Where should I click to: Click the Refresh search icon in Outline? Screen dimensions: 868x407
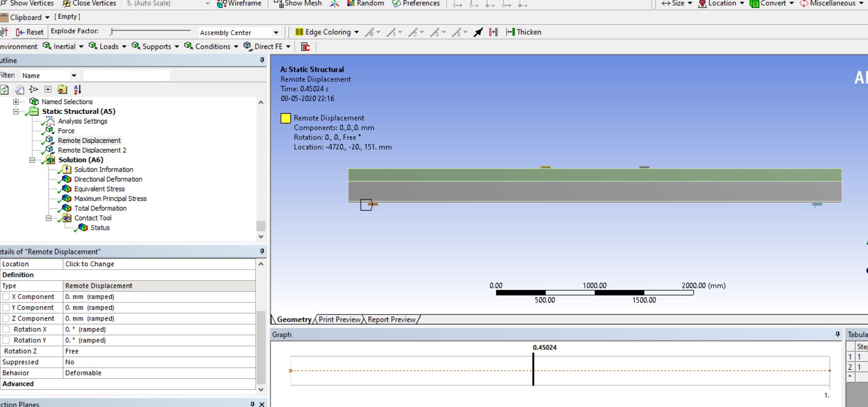5,90
